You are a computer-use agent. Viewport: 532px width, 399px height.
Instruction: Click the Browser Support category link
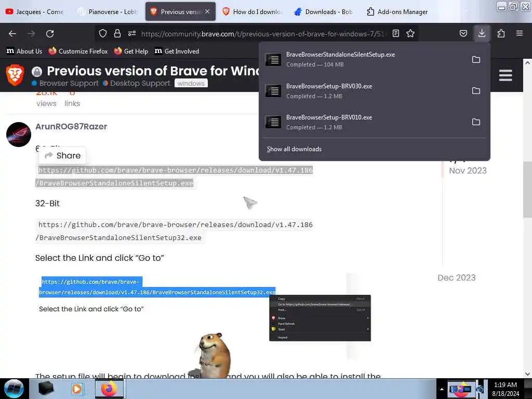coord(65,83)
